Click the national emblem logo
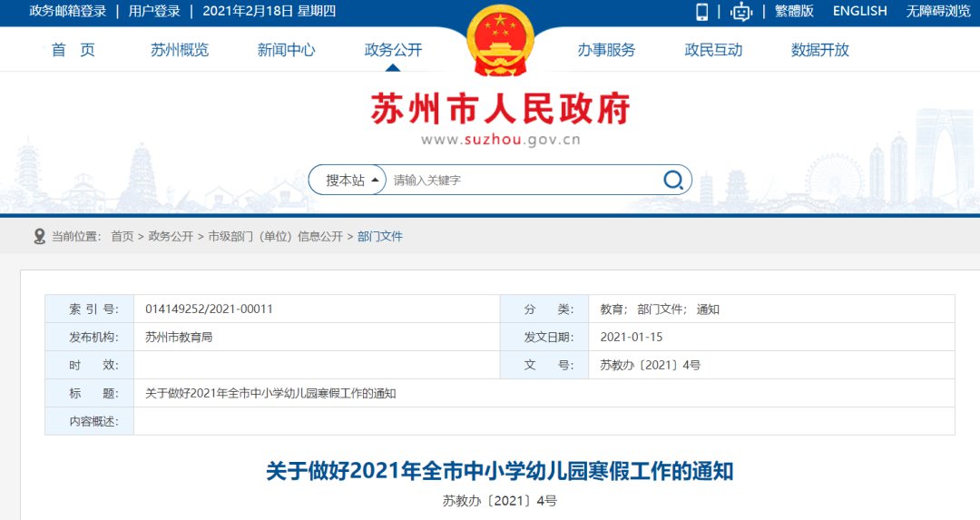The width and height of the screenshot is (980, 520). coord(500,41)
